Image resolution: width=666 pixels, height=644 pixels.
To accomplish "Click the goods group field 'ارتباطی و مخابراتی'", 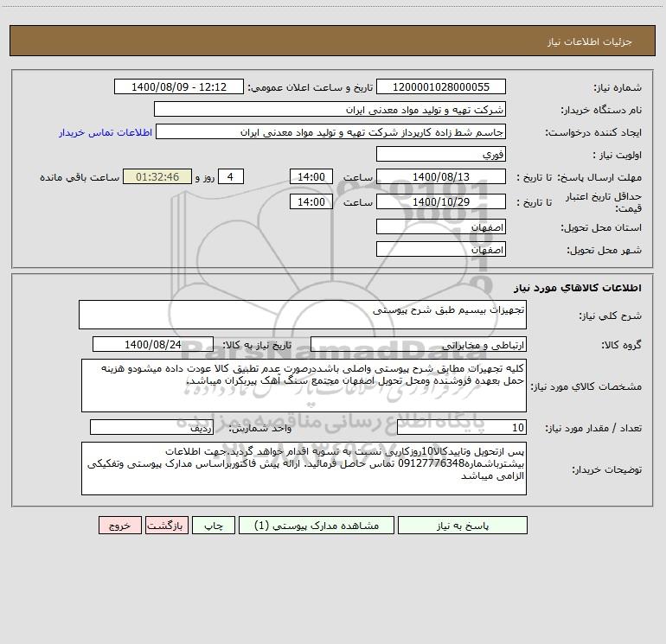I will (419, 344).
